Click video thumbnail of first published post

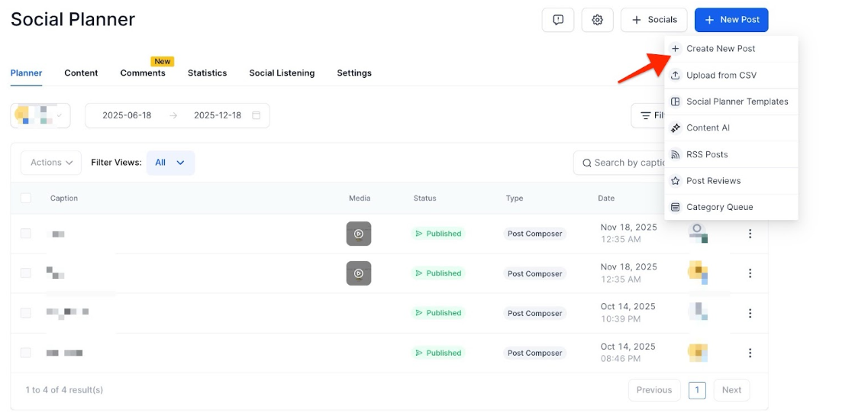click(359, 234)
